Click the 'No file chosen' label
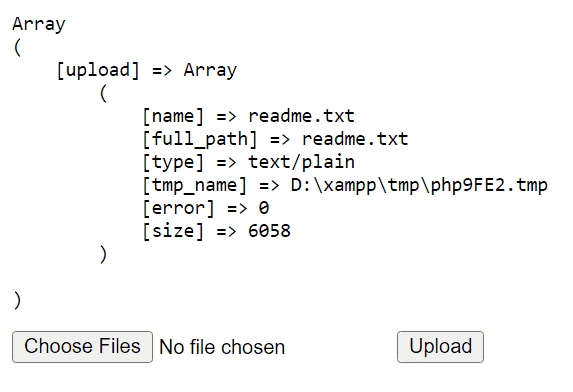Image resolution: width=573 pixels, height=392 pixels. [x=222, y=347]
